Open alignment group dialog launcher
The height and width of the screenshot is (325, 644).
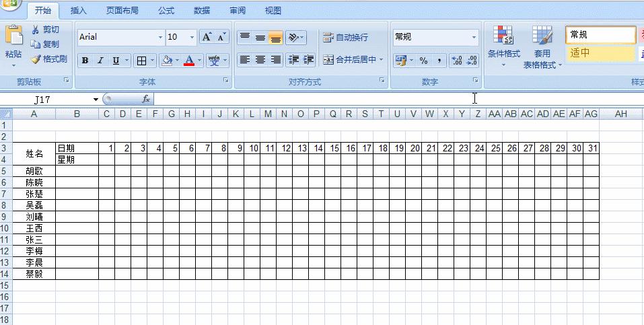coord(382,81)
